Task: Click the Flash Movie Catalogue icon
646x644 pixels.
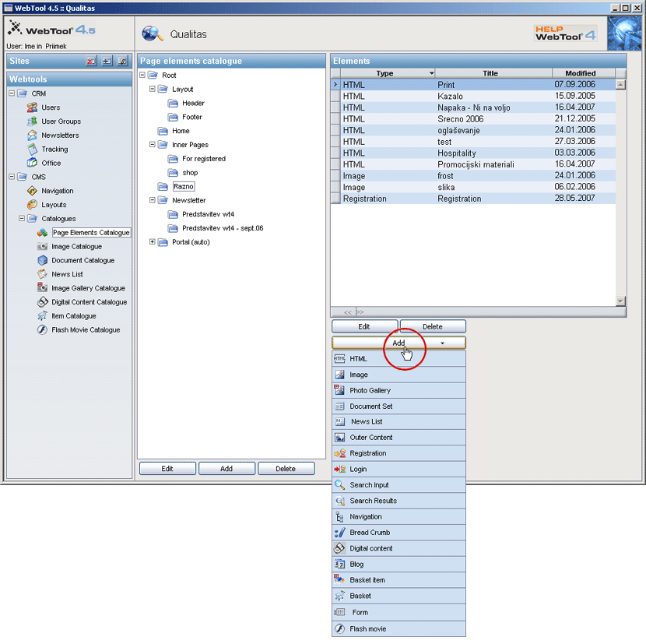Action: [x=44, y=330]
